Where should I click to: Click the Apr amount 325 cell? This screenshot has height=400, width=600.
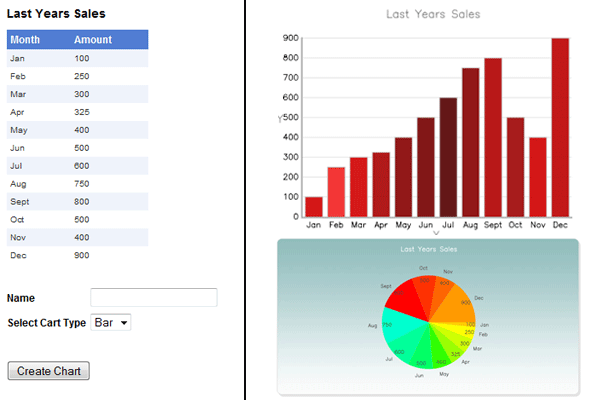[x=82, y=112]
